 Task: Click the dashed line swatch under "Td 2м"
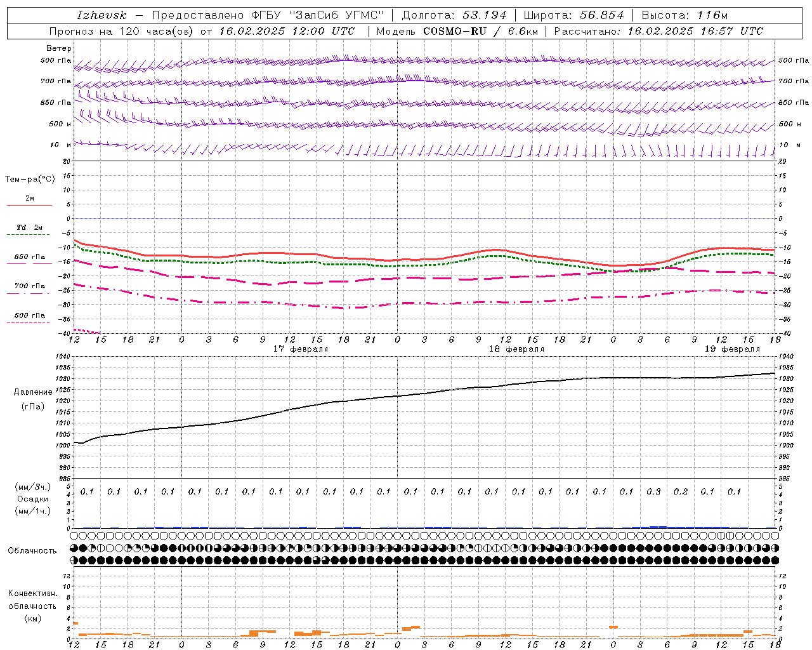29,235
